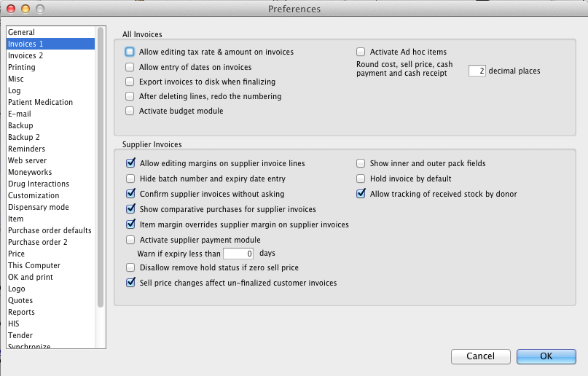Click the expiry warning days field
588x376 pixels.
(238, 254)
